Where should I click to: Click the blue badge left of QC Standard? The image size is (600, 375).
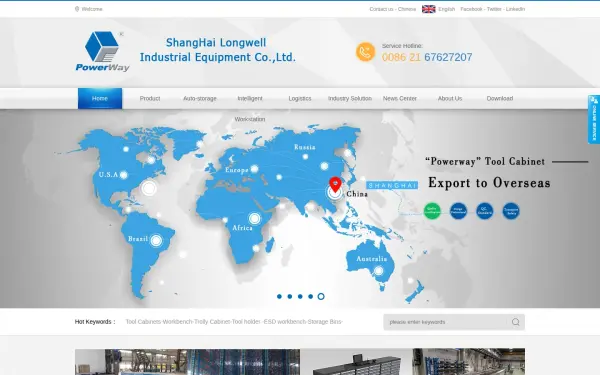458,211
